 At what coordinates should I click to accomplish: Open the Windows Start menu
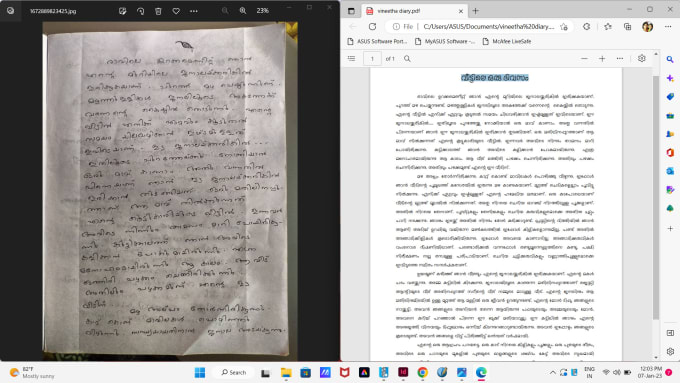coord(200,372)
